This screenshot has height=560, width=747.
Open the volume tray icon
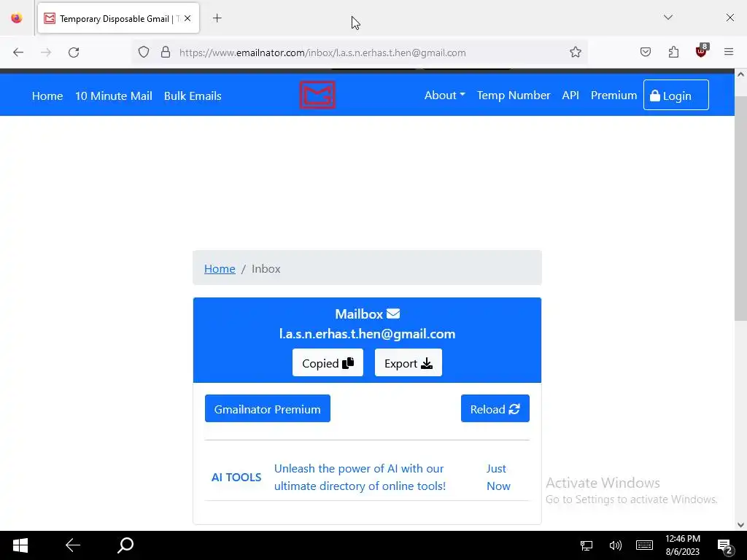[x=615, y=545]
